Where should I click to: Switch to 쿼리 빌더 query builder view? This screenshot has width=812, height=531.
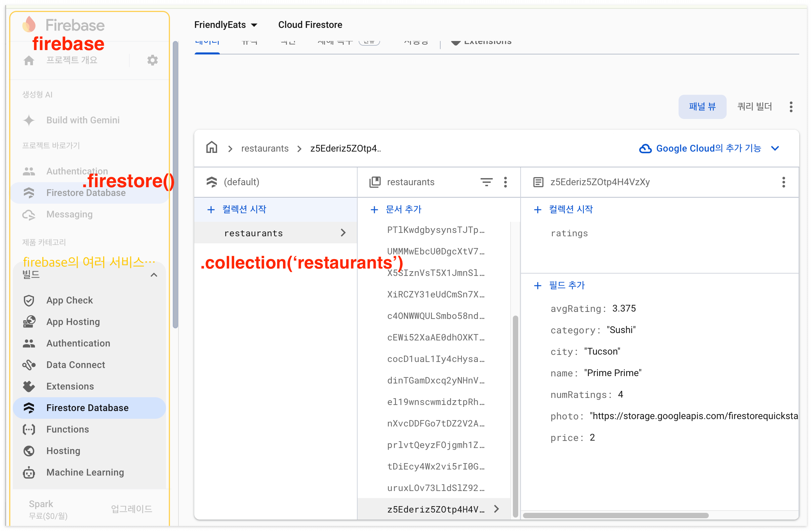[x=754, y=107]
